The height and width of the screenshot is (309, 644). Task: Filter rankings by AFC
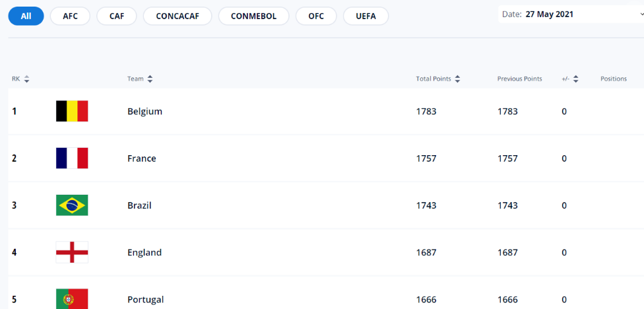pos(71,16)
